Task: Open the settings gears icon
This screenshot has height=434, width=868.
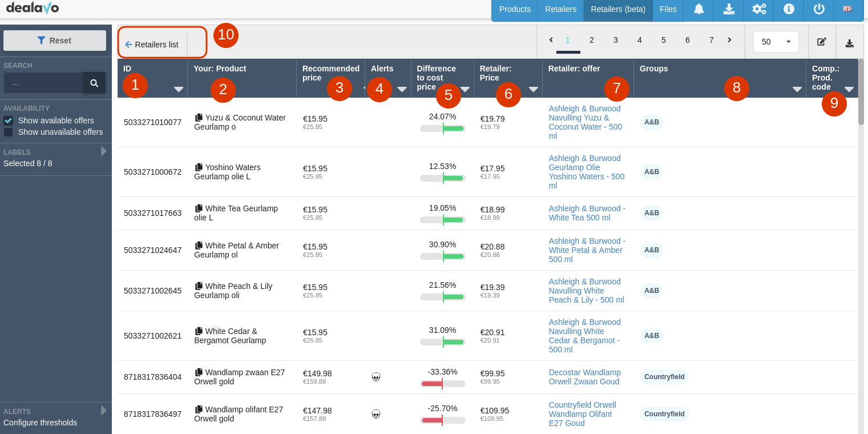Action: (759, 9)
